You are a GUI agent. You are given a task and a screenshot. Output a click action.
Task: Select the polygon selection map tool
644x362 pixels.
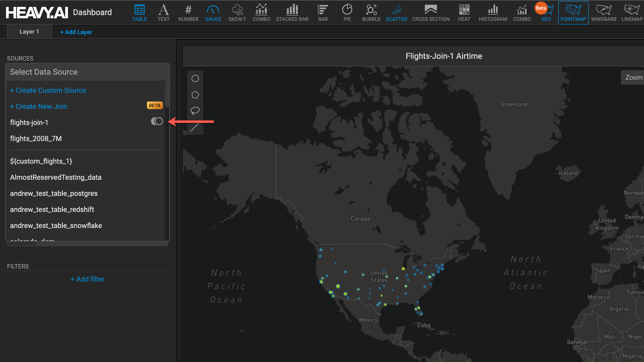coord(195,95)
